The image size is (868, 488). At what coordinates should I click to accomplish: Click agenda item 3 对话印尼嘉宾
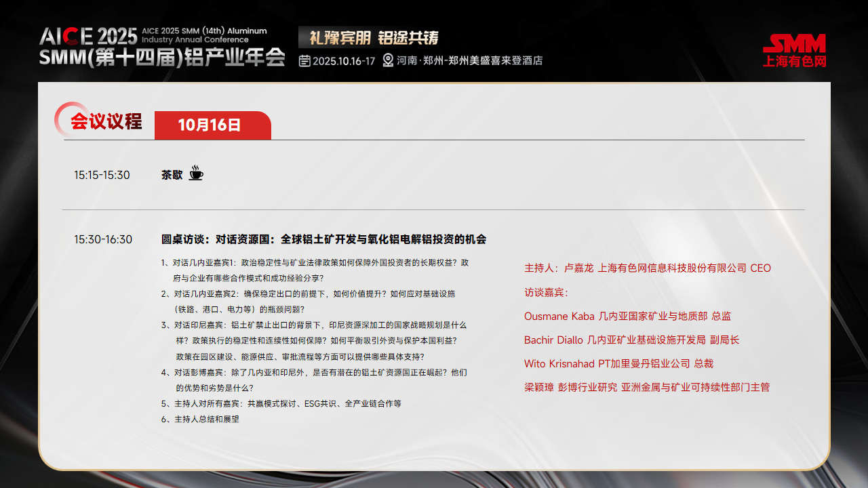click(x=314, y=341)
